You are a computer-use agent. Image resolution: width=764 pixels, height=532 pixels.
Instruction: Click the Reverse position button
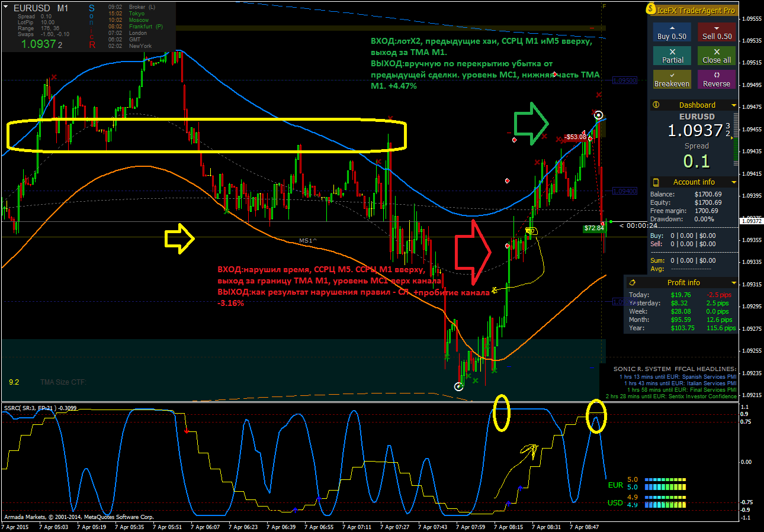point(717,79)
